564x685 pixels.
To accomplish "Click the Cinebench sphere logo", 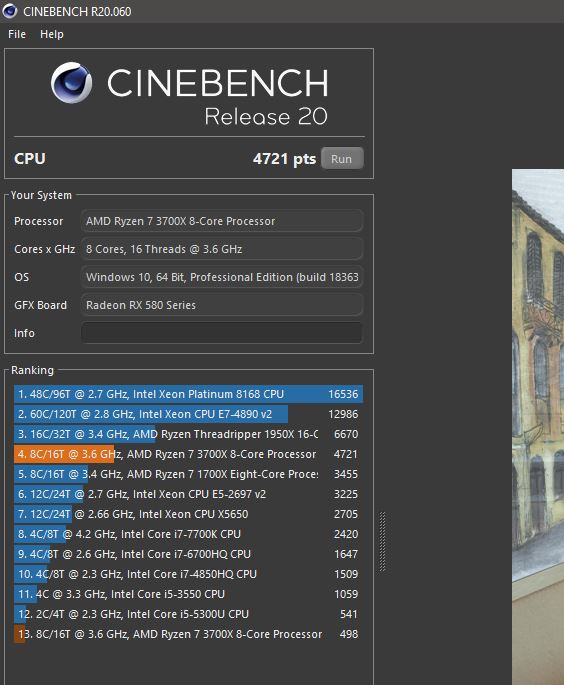I will point(71,83).
